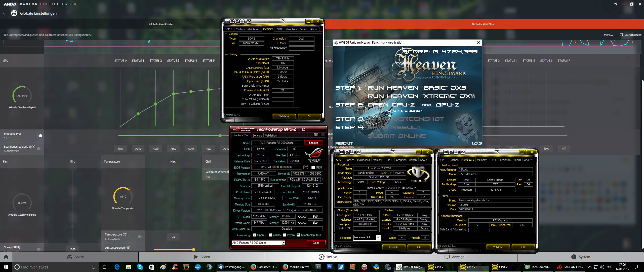This screenshot has width=644, height=272.
Task: Click ABOUT in Heaven Benchmark app
Action: pos(344,143)
